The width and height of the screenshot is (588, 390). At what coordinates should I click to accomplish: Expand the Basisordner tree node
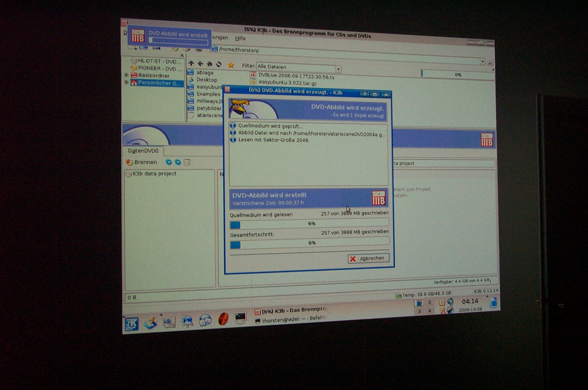tap(126, 75)
